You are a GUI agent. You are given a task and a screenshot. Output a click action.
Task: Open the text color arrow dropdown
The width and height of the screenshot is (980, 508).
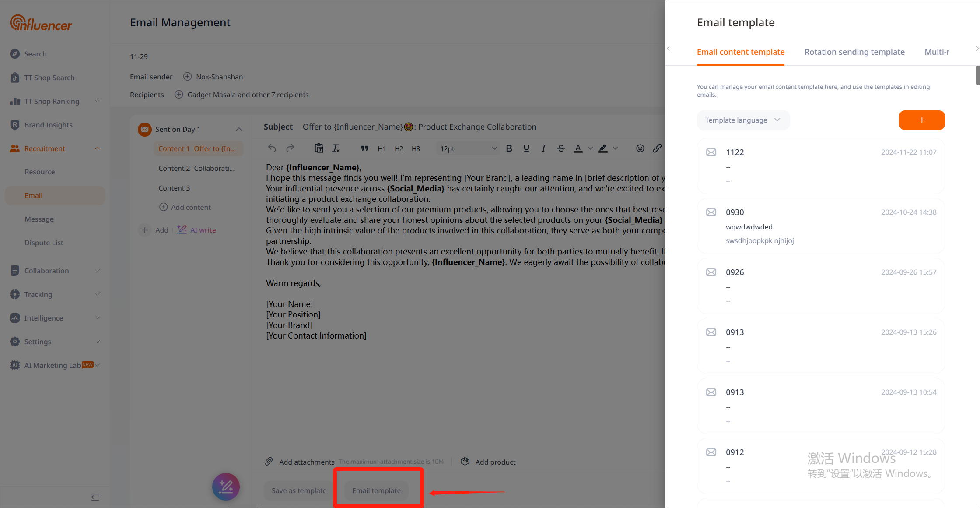(x=590, y=148)
